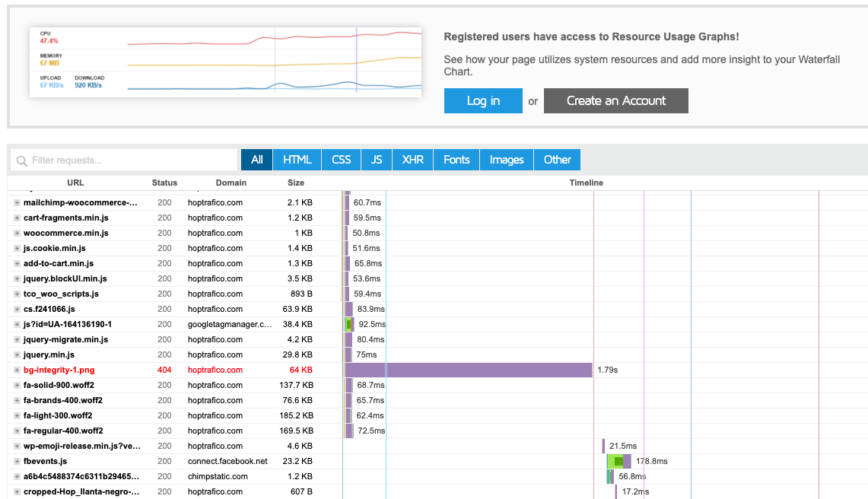
Task: Expand the jquery.min.js request row
Action: tap(17, 355)
